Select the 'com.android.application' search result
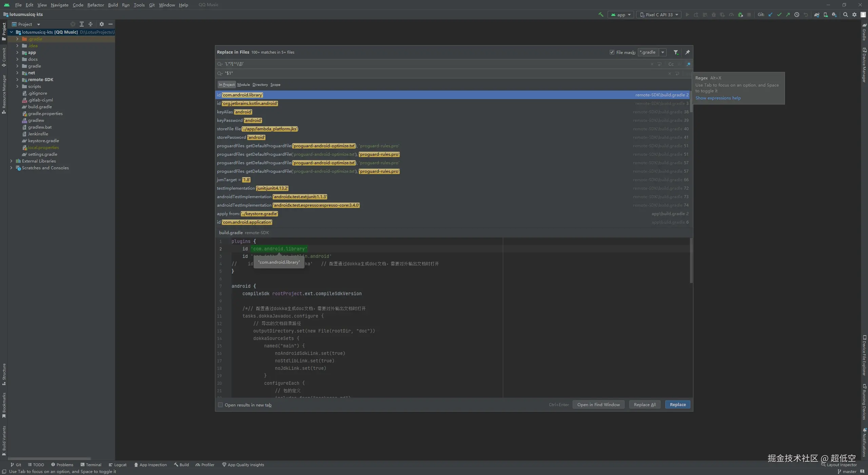The image size is (868, 475). tap(247, 222)
